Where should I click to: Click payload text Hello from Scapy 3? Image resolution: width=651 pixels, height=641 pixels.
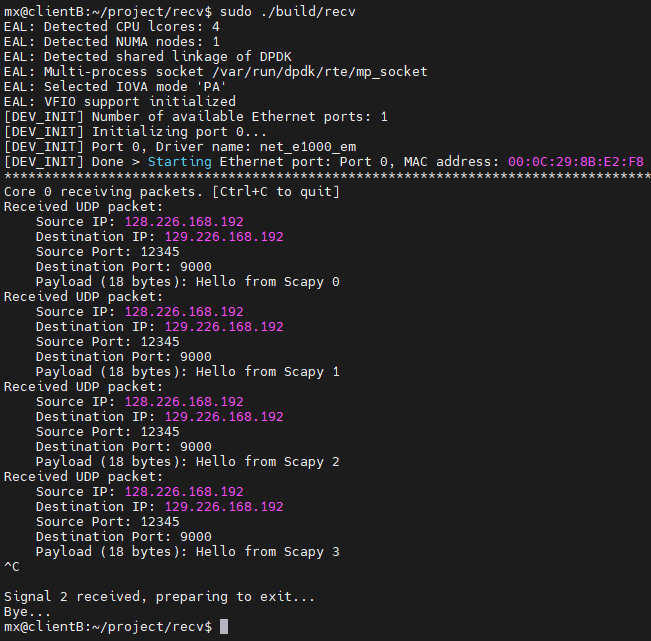pyautogui.click(x=267, y=552)
